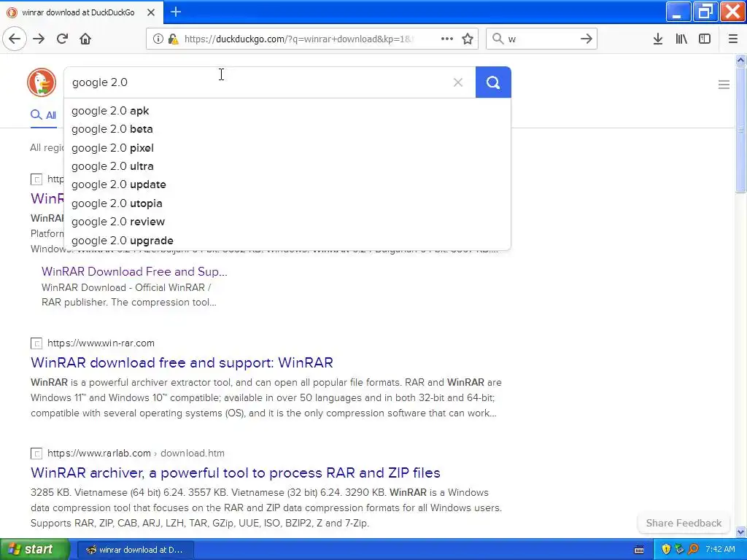Open a new tab
The height and width of the screenshot is (560, 747).
tap(176, 12)
